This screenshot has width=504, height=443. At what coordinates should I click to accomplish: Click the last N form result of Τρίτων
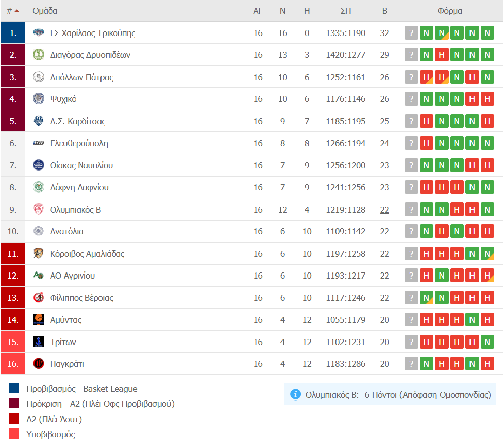coord(487,342)
